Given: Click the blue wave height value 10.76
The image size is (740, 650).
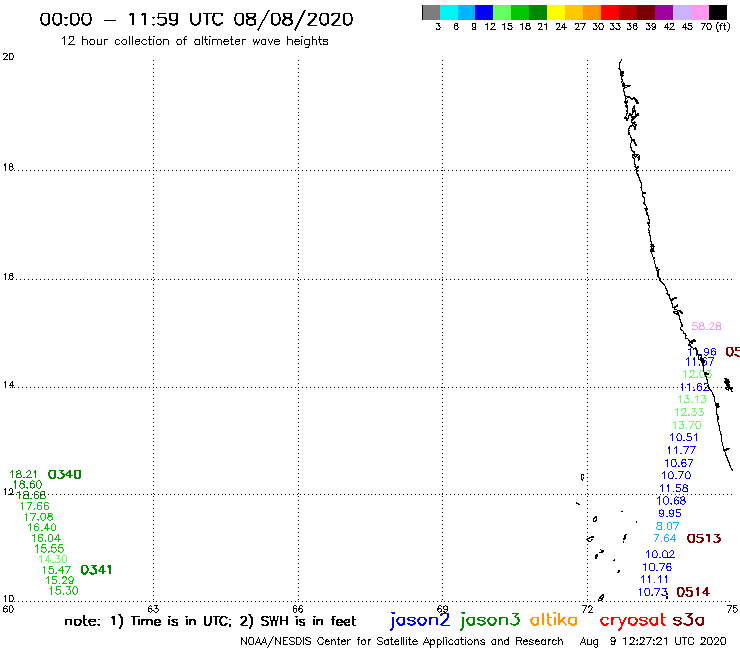Looking at the screenshot, I should click(657, 567).
